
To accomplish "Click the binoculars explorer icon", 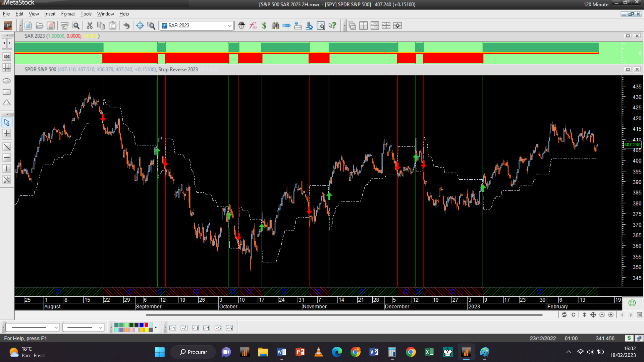I will (275, 25).
